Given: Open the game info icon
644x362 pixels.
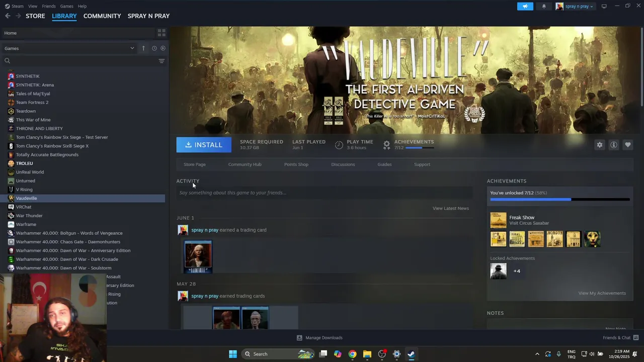Looking at the screenshot, I should coord(613,145).
